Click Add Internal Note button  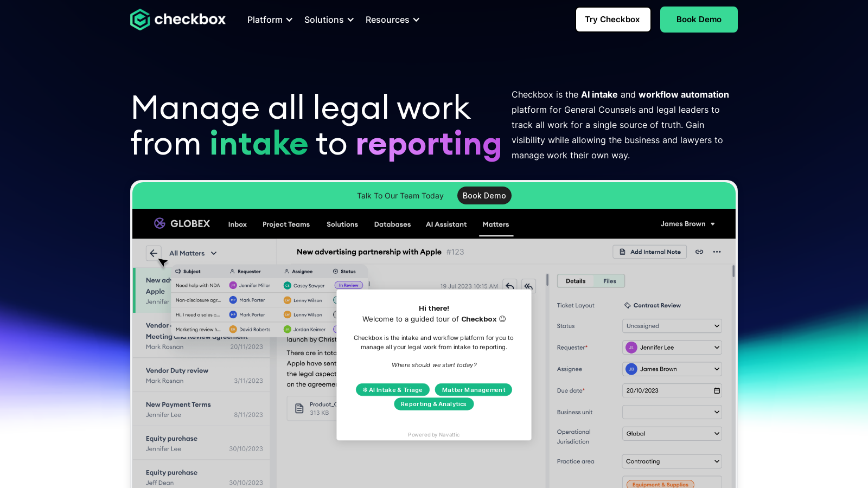click(650, 252)
